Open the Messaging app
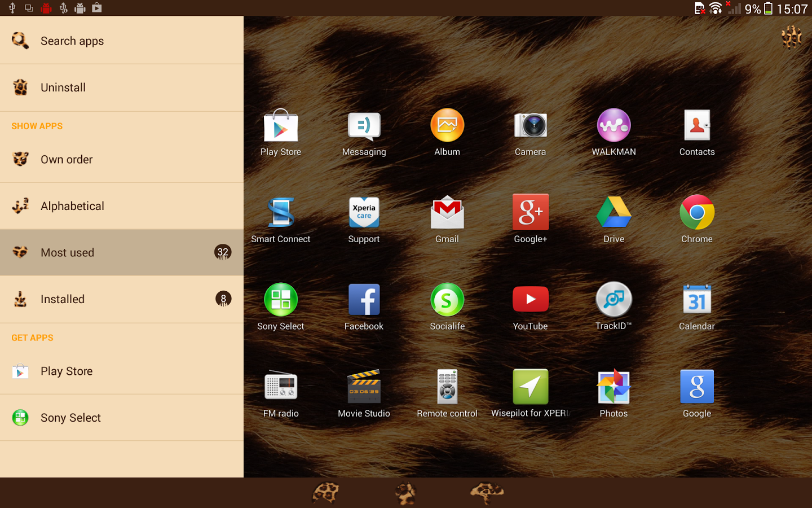Viewport: 812px width, 508px height. [364, 133]
